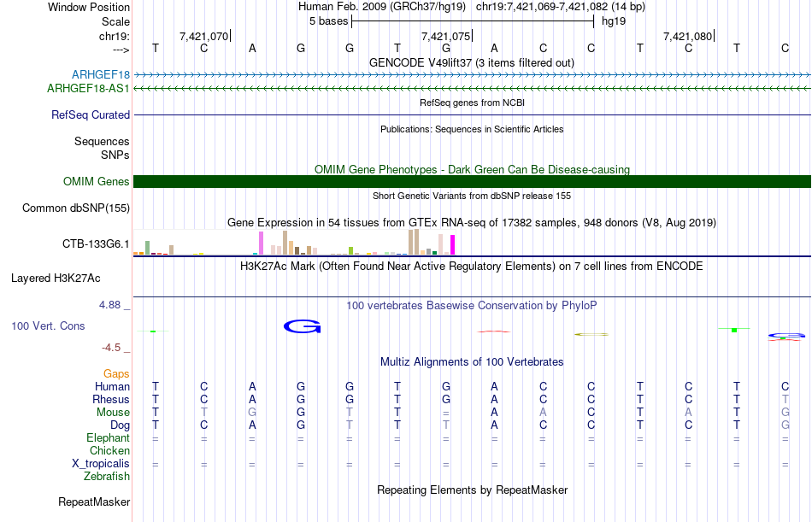Click the Dog species label
The height and width of the screenshot is (522, 812).
point(121,425)
